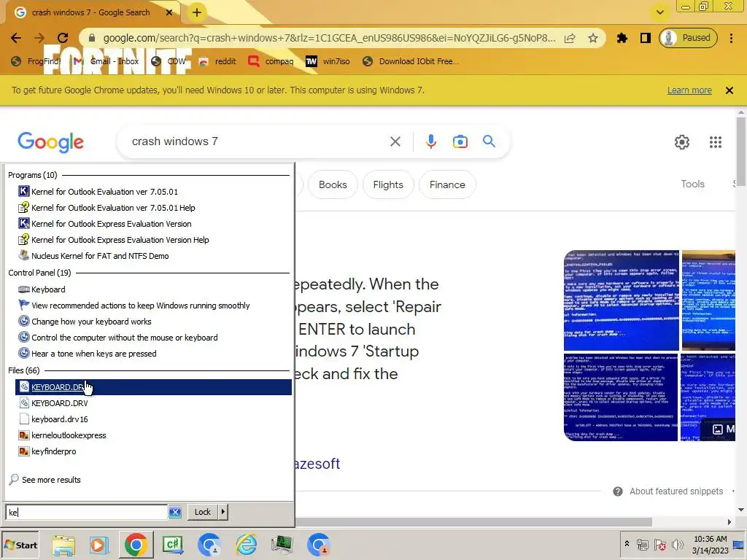Open the Download IObit Free bookmark
This screenshot has height=560, width=747.
point(410,61)
